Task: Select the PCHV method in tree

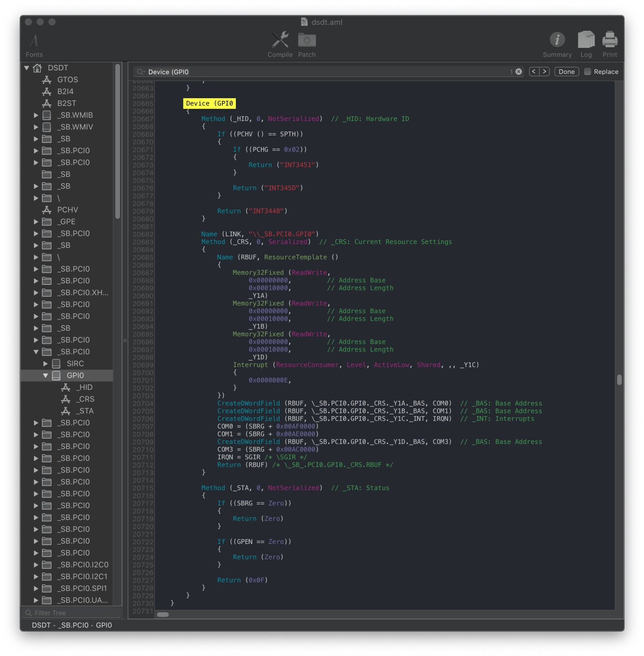Action: click(67, 210)
